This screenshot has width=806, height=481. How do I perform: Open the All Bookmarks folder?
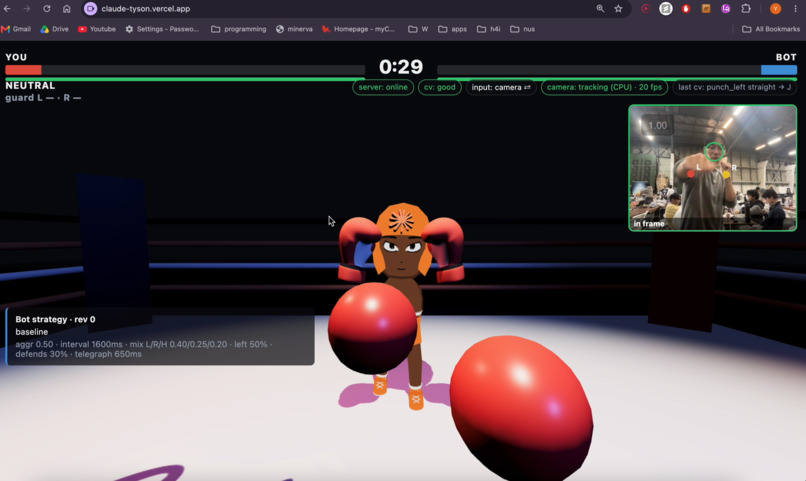(x=771, y=29)
